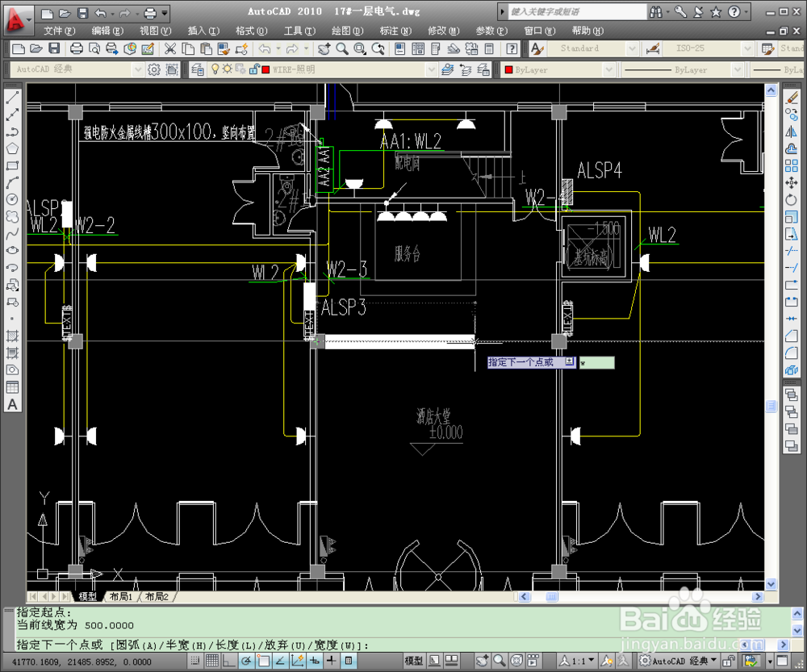Toggle Object Snap in status bar
This screenshot has height=672, width=807.
264,661
